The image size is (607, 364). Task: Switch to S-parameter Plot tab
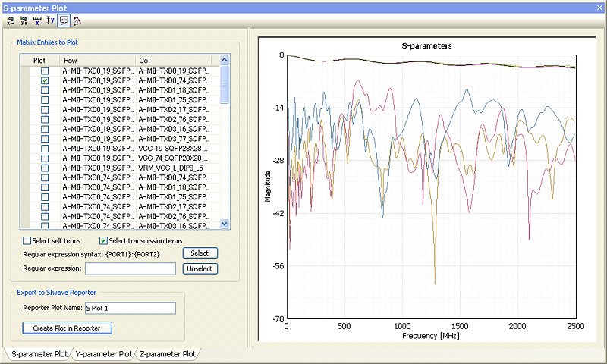(x=39, y=354)
